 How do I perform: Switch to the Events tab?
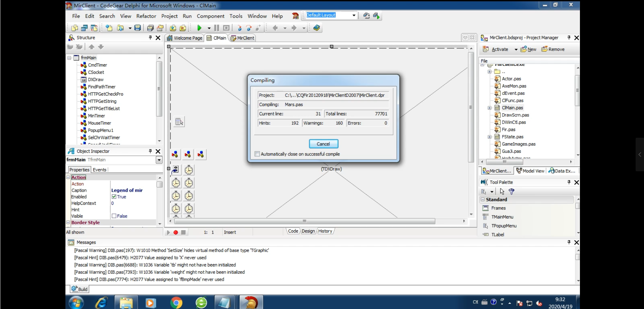100,170
